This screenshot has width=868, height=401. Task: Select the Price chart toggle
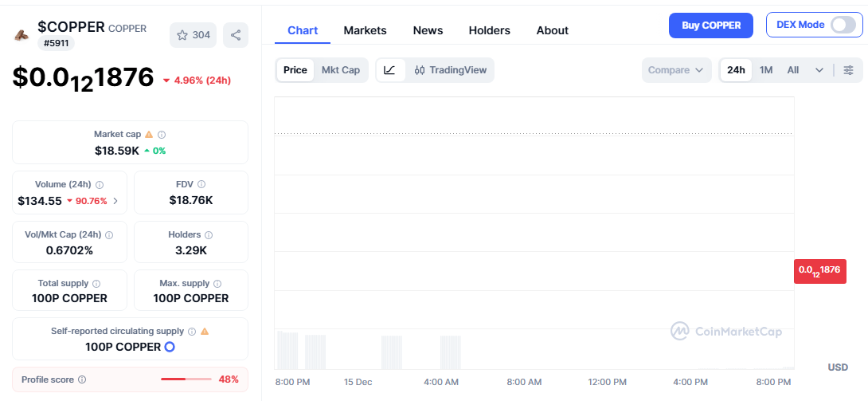295,70
